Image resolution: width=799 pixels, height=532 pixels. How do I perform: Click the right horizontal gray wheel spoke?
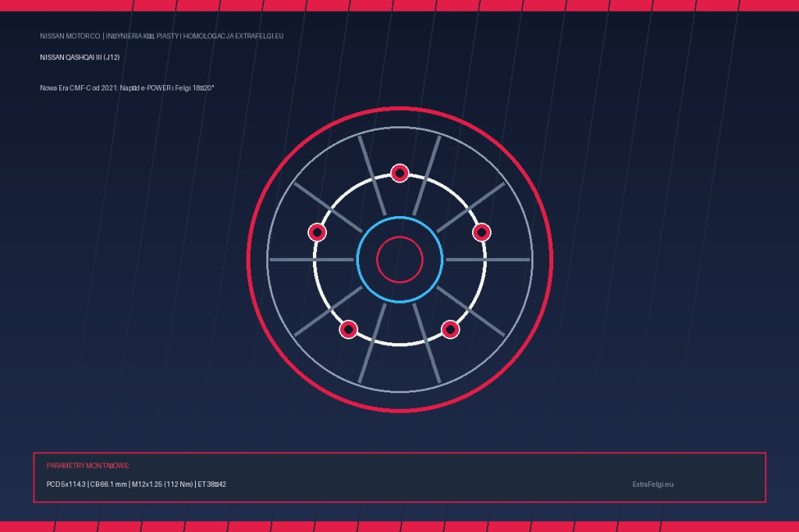[488, 260]
